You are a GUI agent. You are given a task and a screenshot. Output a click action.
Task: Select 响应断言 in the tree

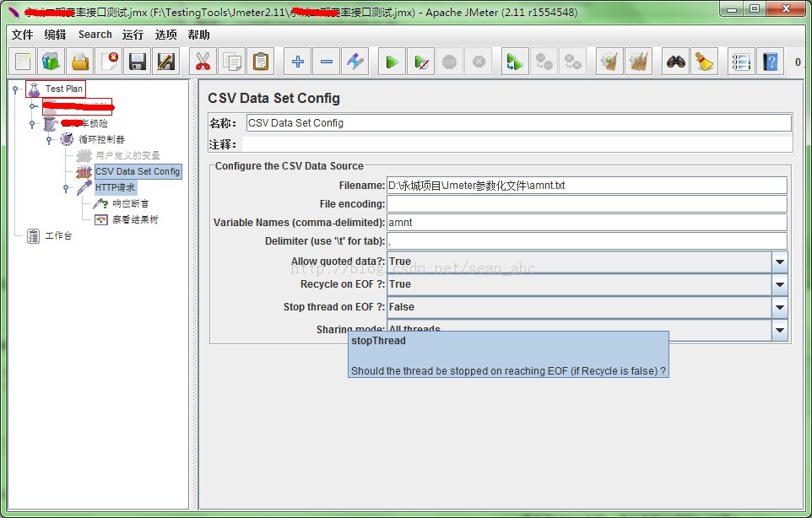[130, 203]
